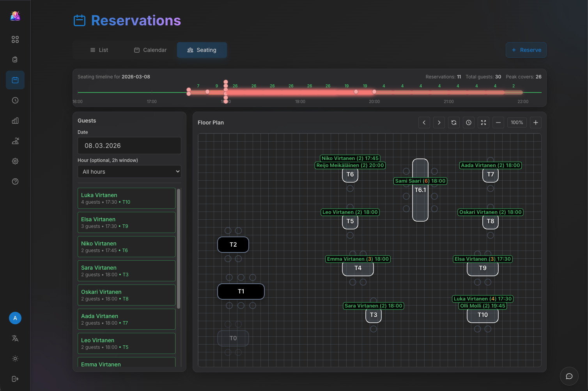This screenshot has width=588, height=391.
Task: Open the history clock icon in sidebar
Action: [15, 100]
